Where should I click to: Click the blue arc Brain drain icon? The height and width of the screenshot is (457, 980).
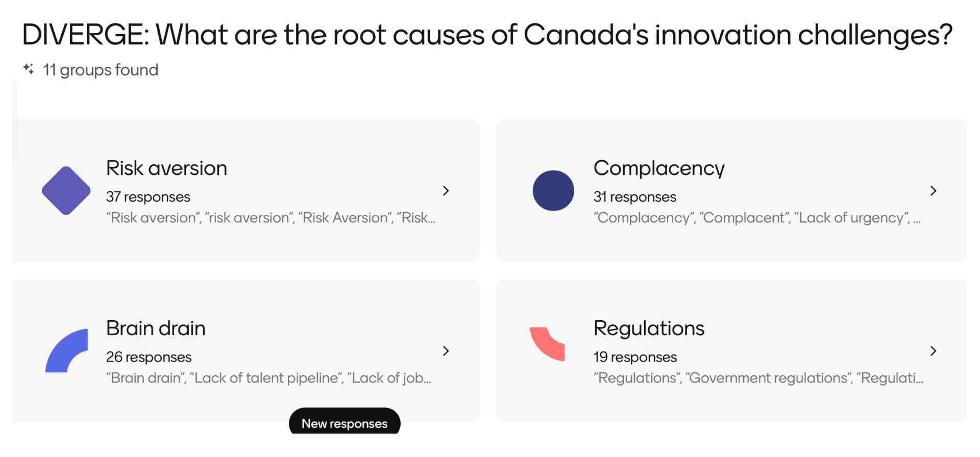tap(67, 351)
